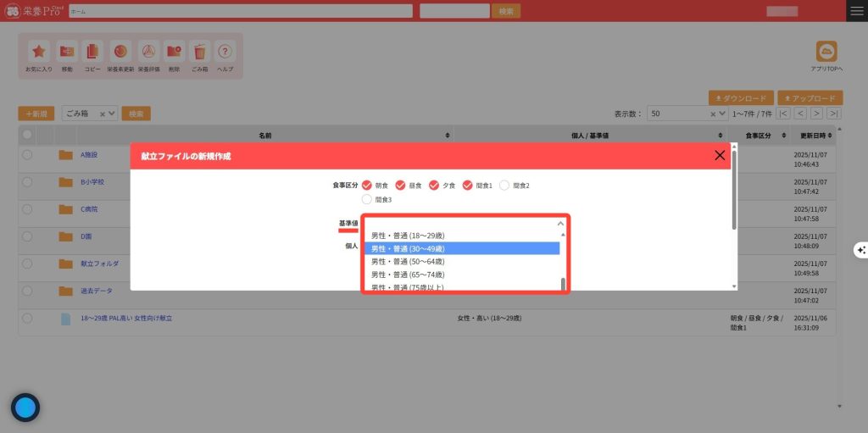Sort the list by 名前 column header

tap(266, 135)
